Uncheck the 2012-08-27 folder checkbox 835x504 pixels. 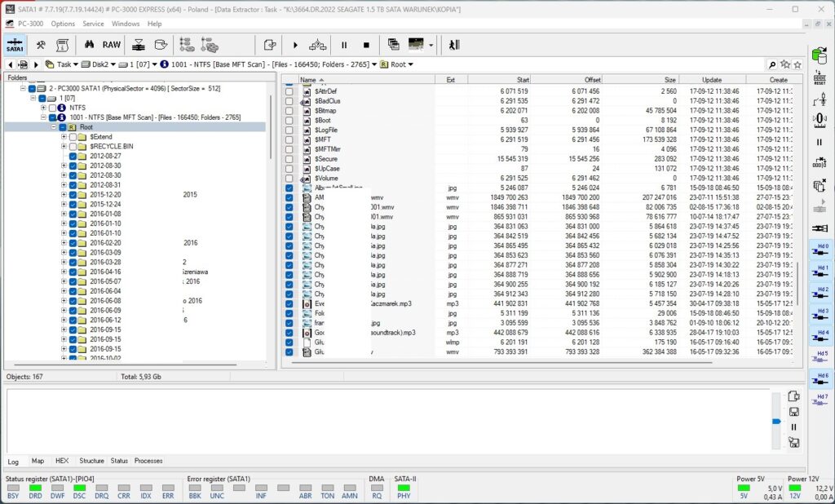[73, 156]
